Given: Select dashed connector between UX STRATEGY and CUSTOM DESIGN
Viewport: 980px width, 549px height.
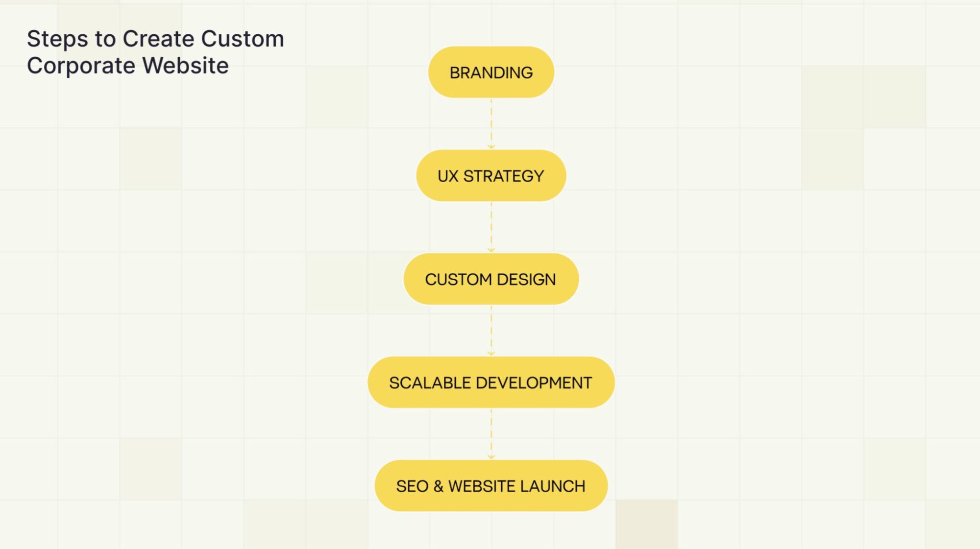Looking at the screenshot, I should click(491, 225).
